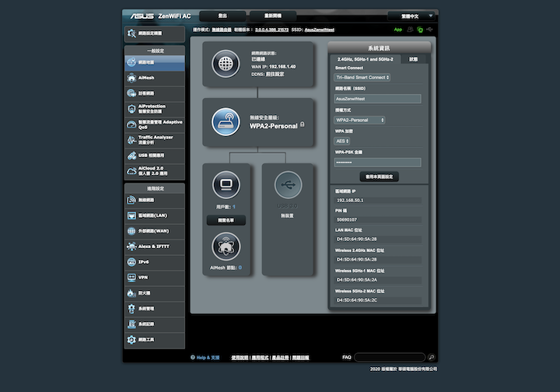Click the 產品註冊 registration link

pos(280,357)
